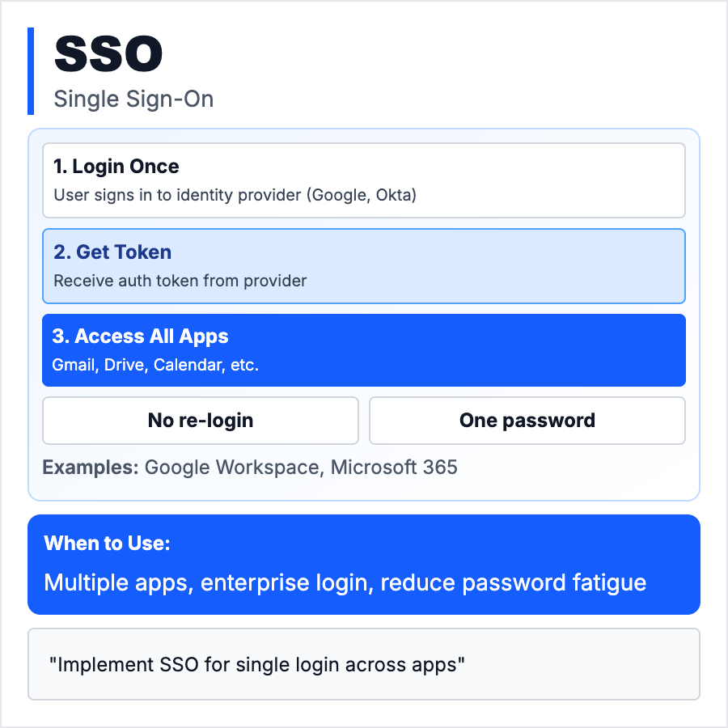Click the bold "Examples:" label
Image resolution: width=728 pixels, height=728 pixels.
(x=91, y=468)
